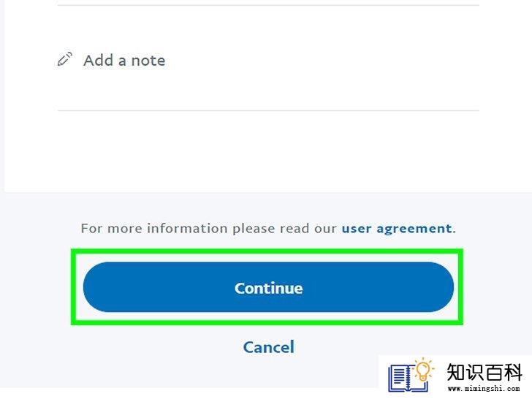This screenshot has height=399, width=532.
Task: Cancel the payment via Cancel link
Action: click(268, 347)
